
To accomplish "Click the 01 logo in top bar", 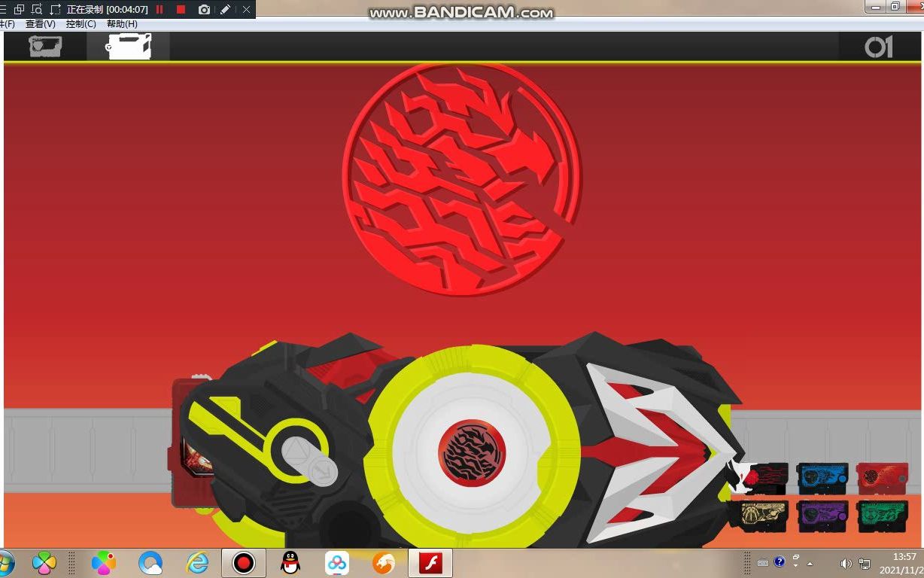I will coord(878,47).
